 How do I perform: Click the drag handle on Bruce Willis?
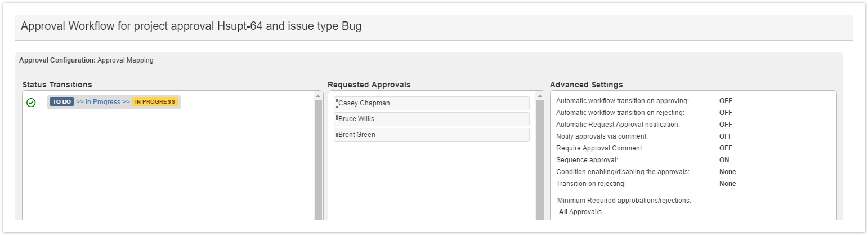coord(336,119)
